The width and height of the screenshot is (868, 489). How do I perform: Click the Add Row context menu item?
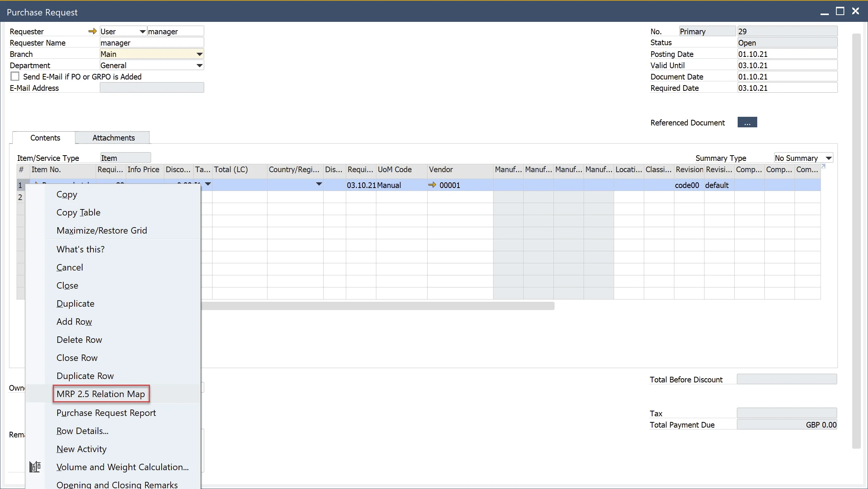[x=74, y=321]
